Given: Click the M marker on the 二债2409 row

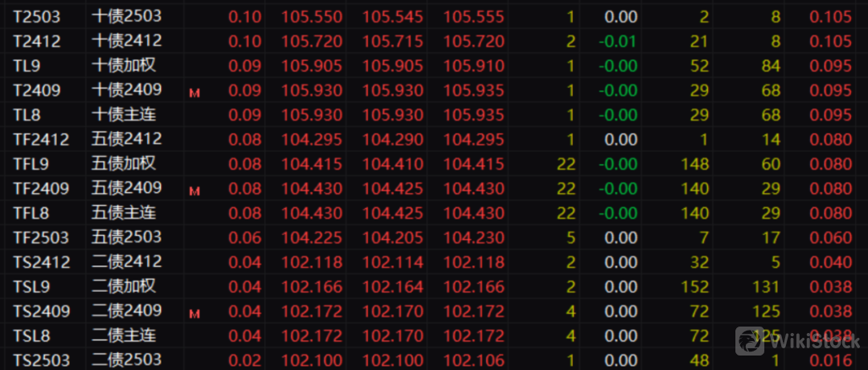Looking at the screenshot, I should 194,314.
